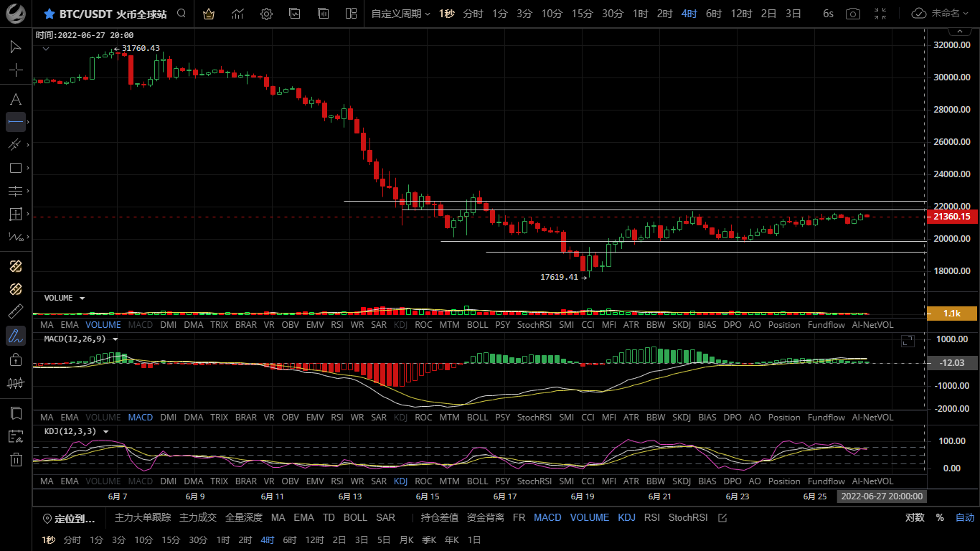Open chart settings gear icon
980x551 pixels.
pos(266,14)
